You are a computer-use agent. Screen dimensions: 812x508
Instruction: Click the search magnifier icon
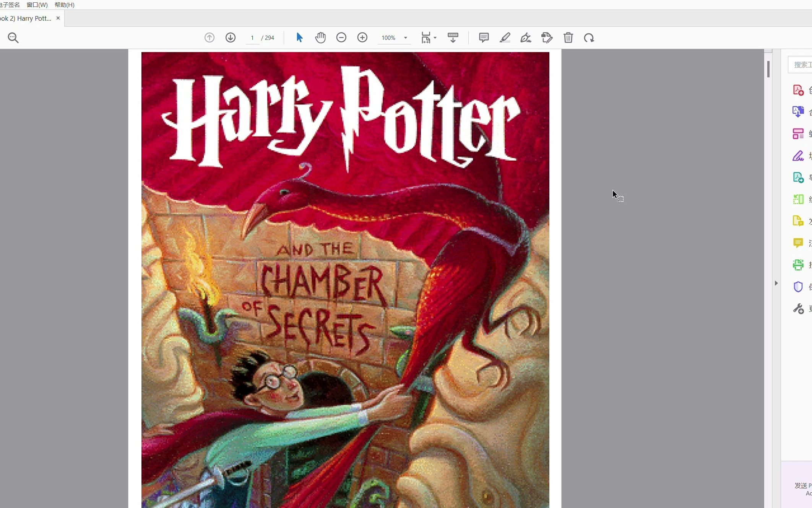tap(13, 37)
